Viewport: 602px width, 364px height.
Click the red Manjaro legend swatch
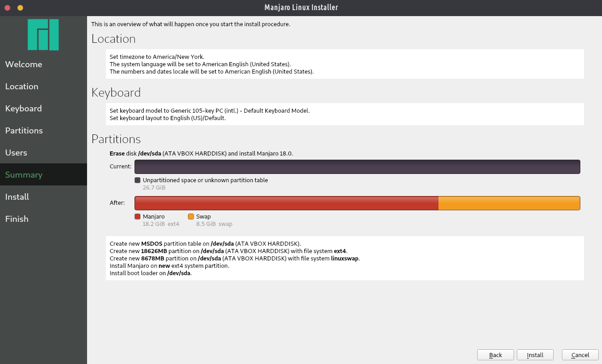(x=137, y=216)
